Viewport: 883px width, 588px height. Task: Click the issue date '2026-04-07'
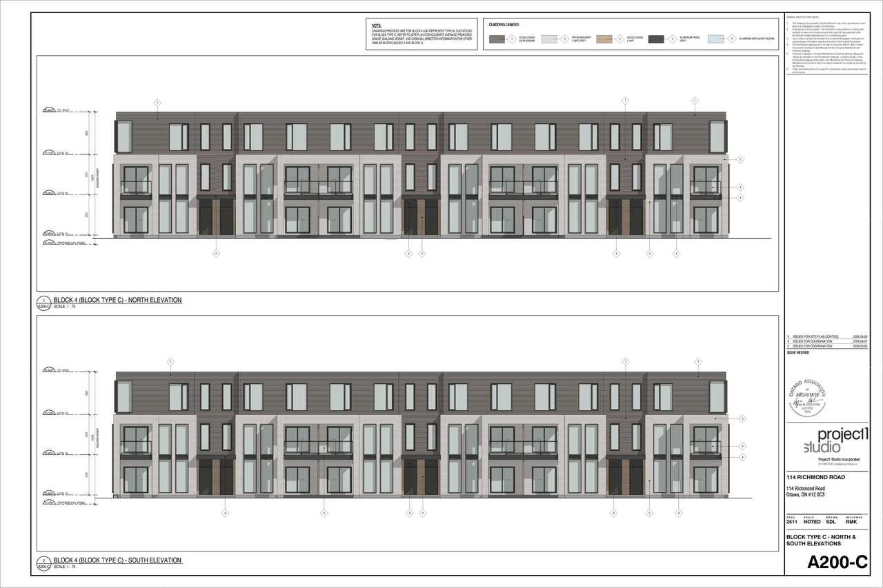point(860,341)
